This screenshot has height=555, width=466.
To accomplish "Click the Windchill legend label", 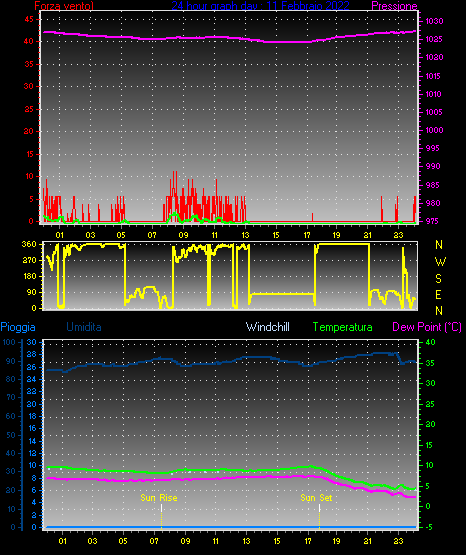I will 267,327.
